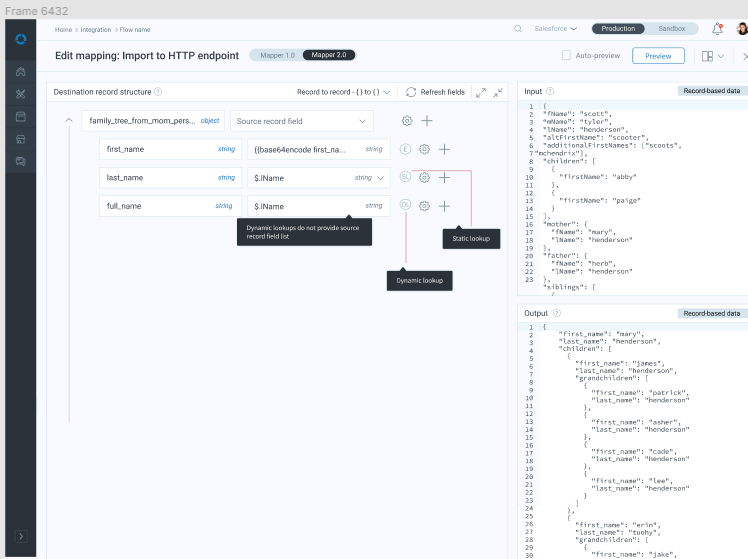The height and width of the screenshot is (559, 748).
Task: Click the Dynamic lookup DL icon
Action: pos(405,206)
